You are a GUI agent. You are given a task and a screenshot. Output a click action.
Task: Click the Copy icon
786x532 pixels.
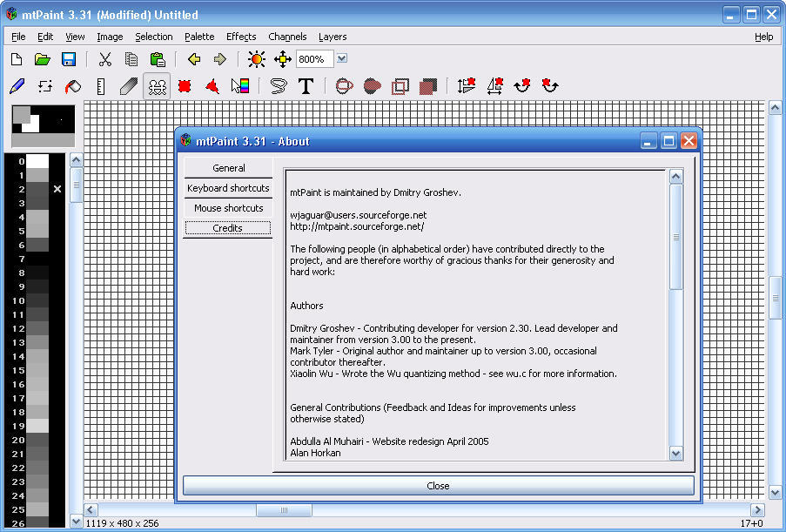point(131,59)
